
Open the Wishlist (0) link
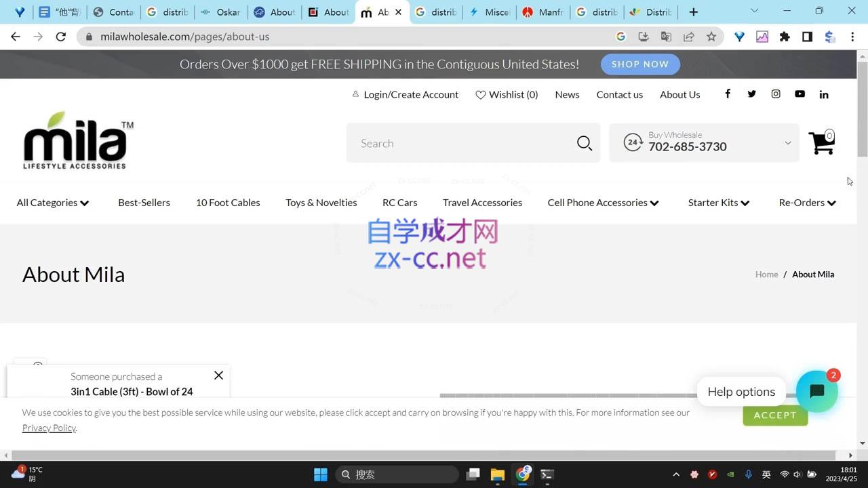[507, 94]
